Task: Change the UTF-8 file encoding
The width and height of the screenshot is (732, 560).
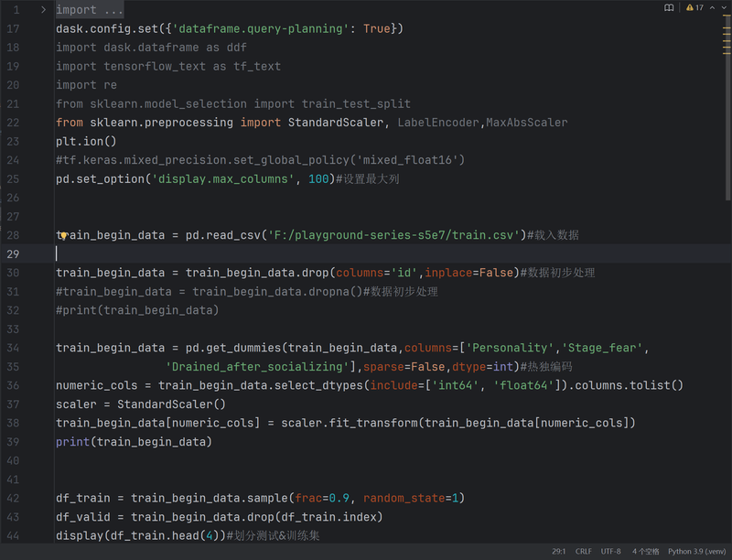Action: [x=610, y=551]
